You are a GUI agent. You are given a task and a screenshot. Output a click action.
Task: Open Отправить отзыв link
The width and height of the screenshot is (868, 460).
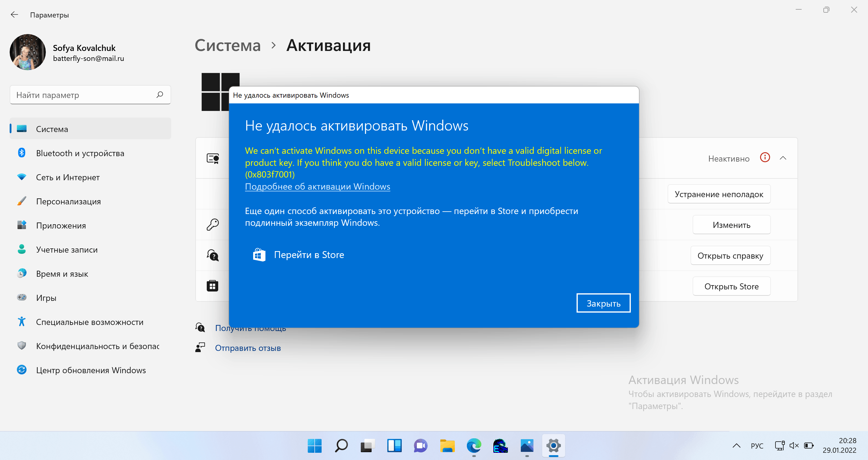248,348
